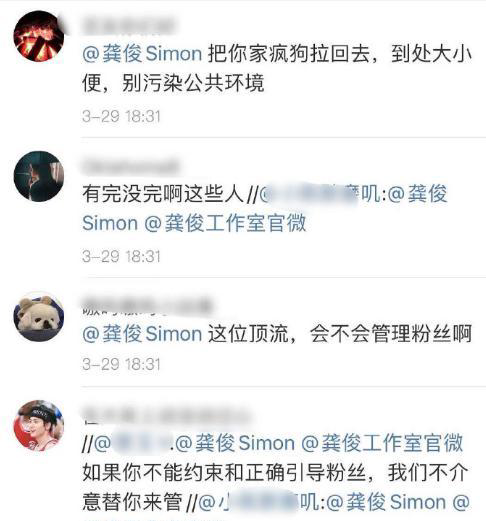Open the campfire profile avatar
This screenshot has width=486, height=521.
tap(39, 36)
